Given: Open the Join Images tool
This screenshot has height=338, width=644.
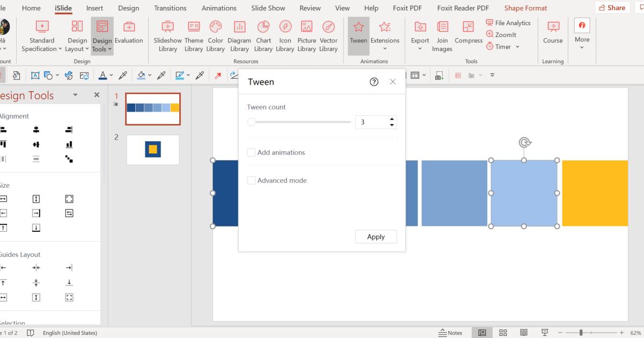Looking at the screenshot, I should pos(442,35).
